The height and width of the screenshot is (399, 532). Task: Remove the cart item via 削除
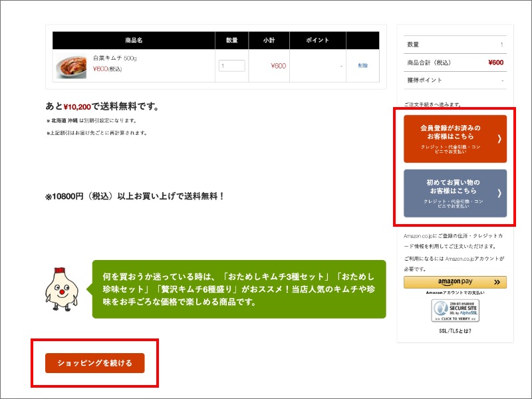click(362, 65)
